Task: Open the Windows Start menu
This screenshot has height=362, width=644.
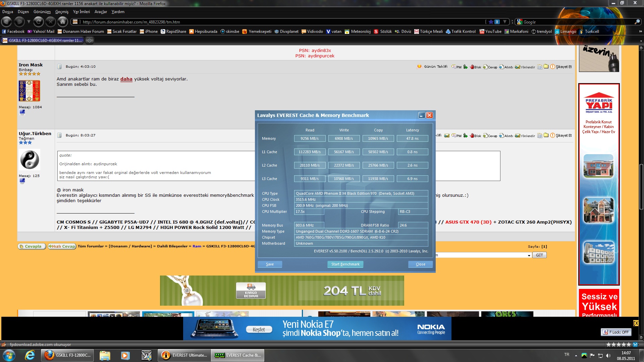Action: click(x=9, y=355)
